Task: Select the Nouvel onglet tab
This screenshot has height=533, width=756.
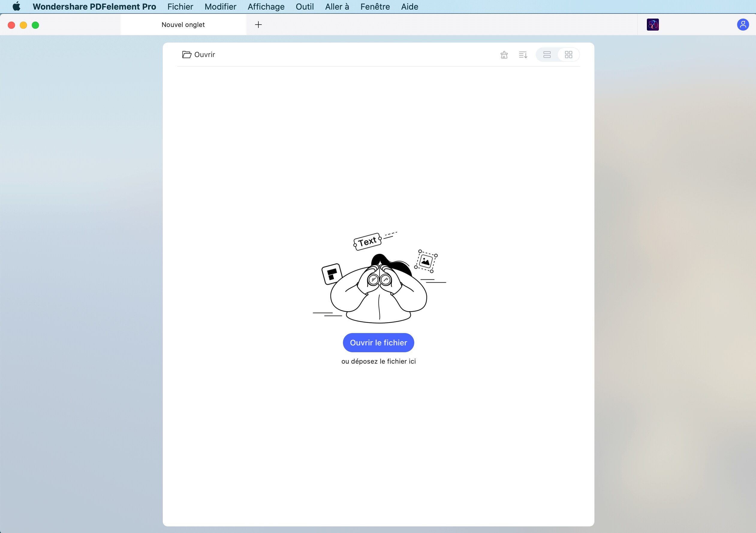Action: click(x=183, y=24)
